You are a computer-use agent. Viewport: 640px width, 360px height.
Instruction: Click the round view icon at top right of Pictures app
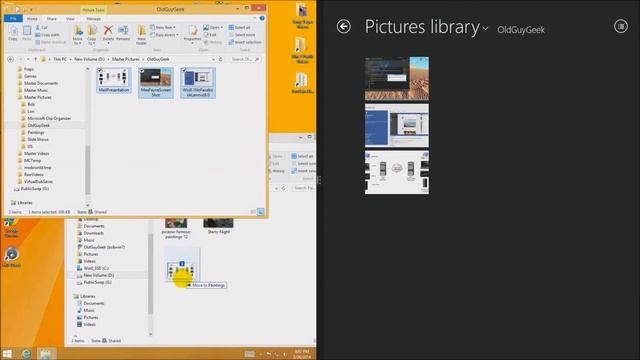pyautogui.click(x=621, y=26)
